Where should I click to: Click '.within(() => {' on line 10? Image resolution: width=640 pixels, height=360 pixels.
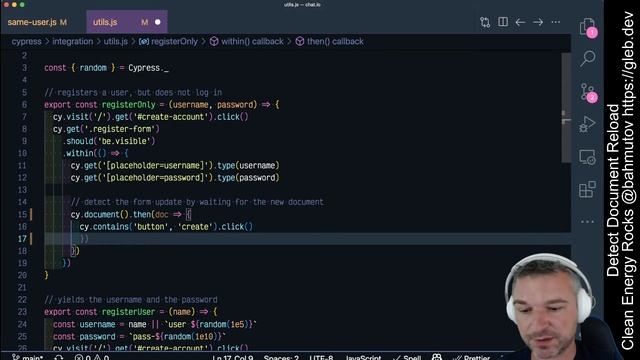96,153
